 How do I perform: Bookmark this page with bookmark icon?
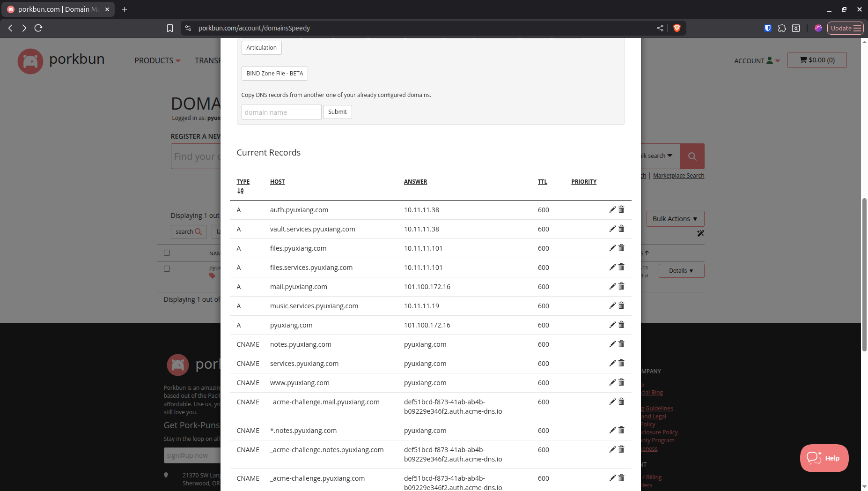(170, 28)
